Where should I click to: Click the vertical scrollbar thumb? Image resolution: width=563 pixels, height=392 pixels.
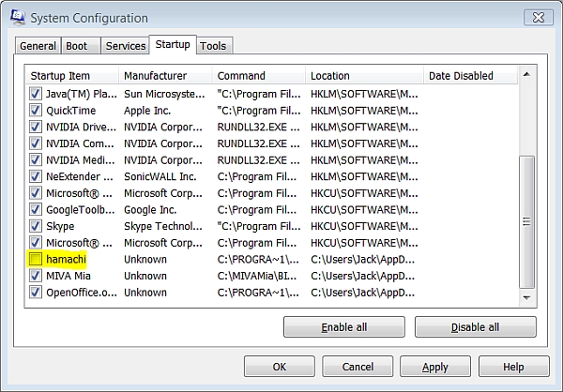[526, 222]
